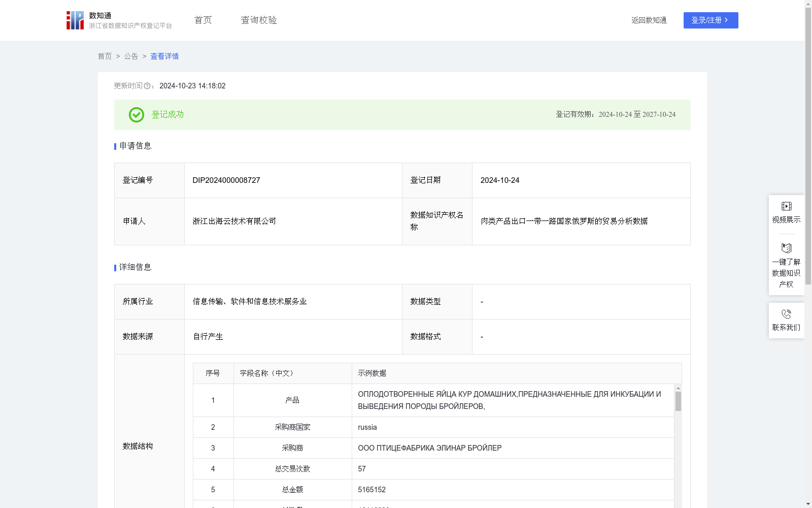Click the 总交易次数 field cell

(x=293, y=469)
